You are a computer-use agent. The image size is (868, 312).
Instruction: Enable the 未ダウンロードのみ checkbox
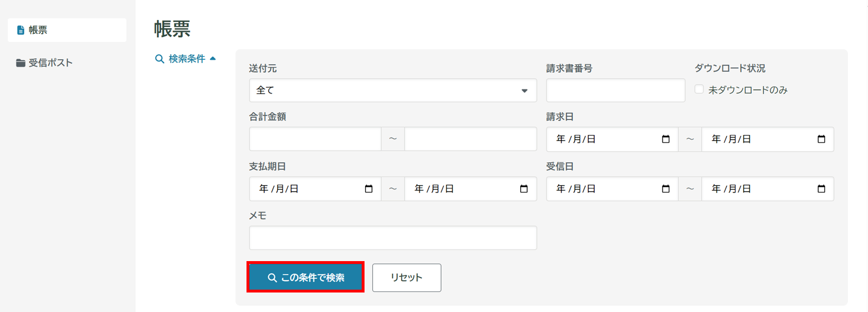click(699, 89)
